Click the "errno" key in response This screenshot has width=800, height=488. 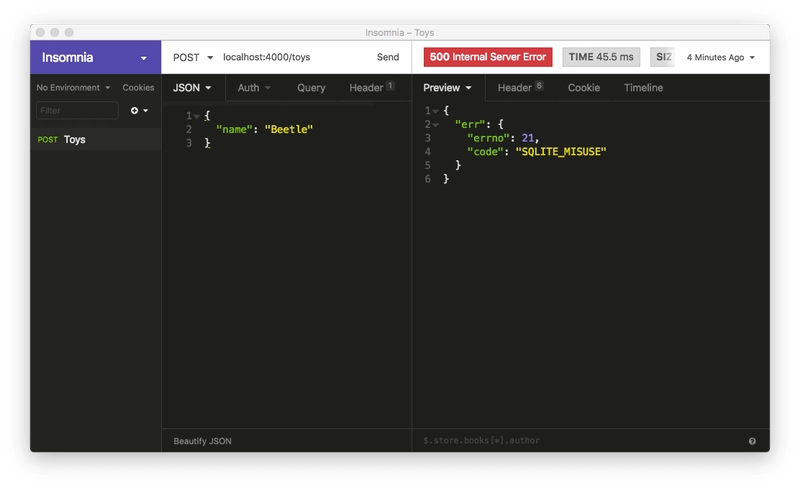point(488,138)
